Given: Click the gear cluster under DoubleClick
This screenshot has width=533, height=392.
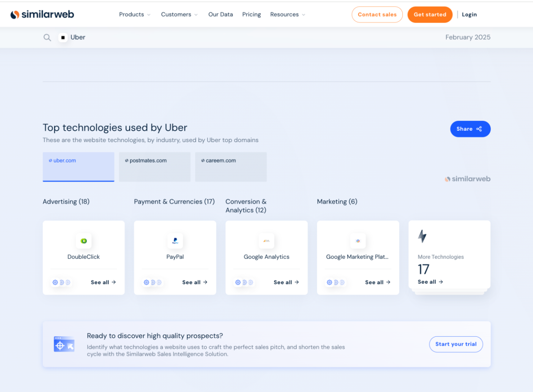Looking at the screenshot, I should coord(61,282).
